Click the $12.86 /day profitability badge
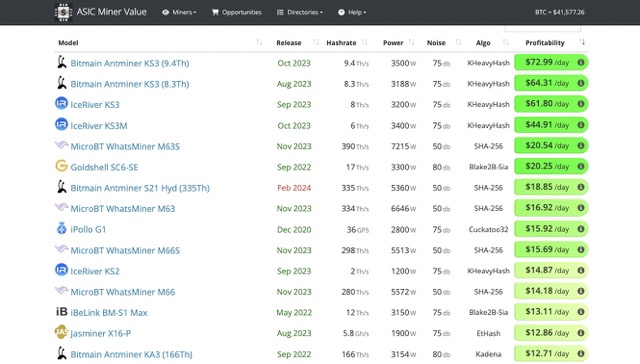This screenshot has width=640, height=364. tap(551, 333)
